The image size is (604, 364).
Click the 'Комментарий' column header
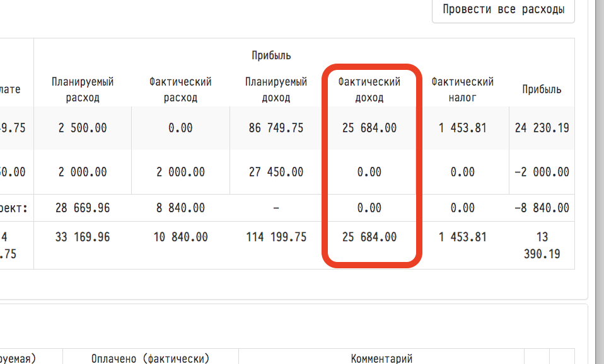click(x=381, y=358)
